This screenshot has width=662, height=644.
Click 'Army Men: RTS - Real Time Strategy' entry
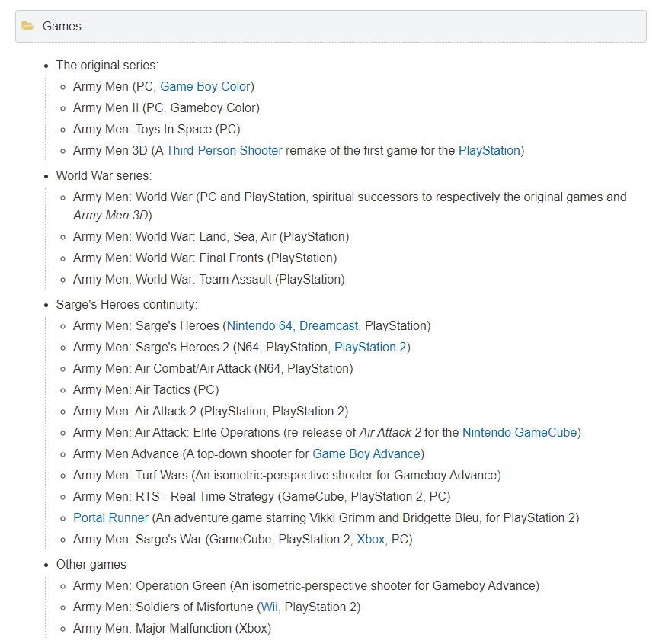pos(262,497)
